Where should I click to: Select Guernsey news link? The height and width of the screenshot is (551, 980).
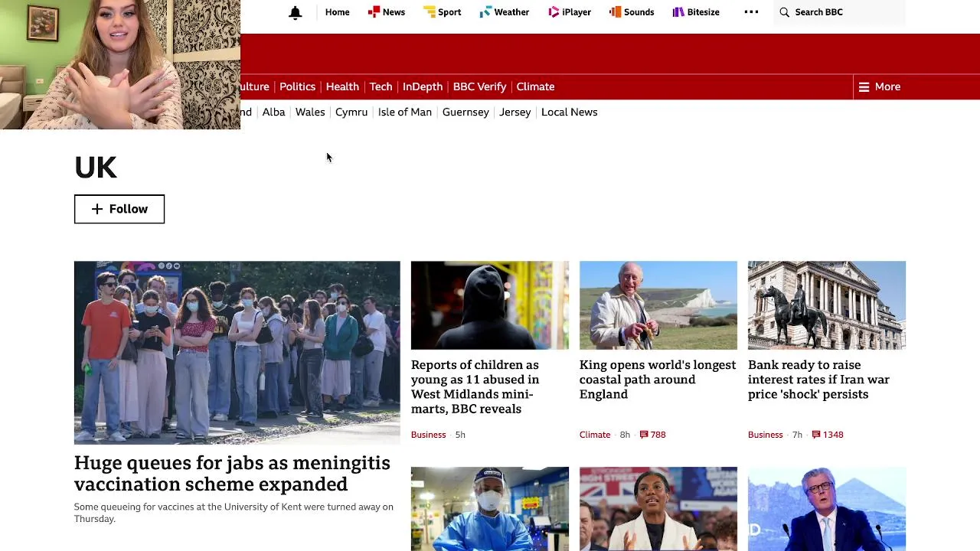pos(465,112)
